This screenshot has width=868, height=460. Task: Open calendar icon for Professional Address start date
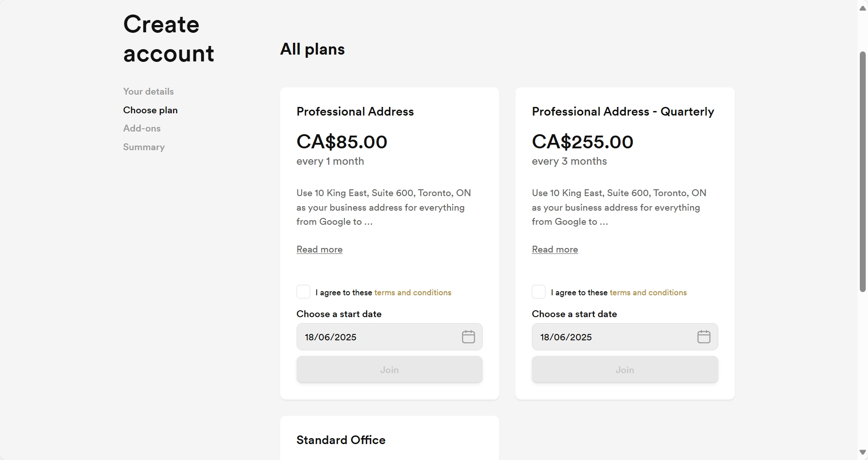(x=468, y=337)
